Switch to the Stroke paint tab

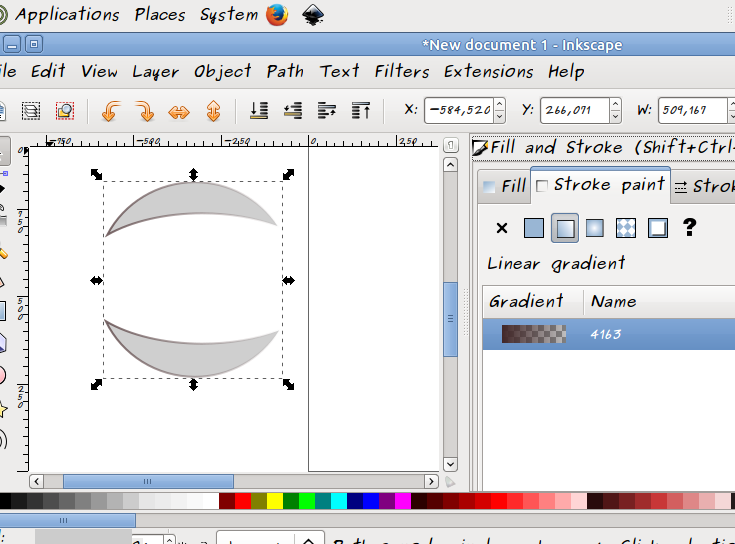[600, 185]
